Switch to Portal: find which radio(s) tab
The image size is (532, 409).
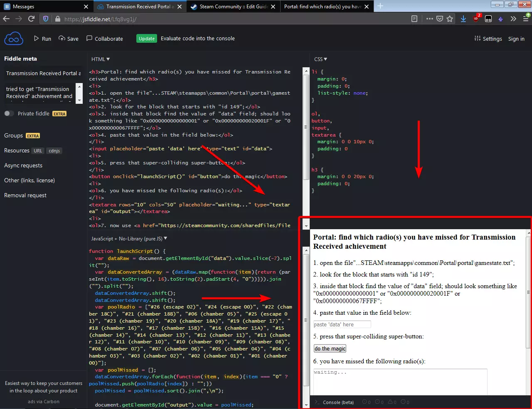pos(326,6)
